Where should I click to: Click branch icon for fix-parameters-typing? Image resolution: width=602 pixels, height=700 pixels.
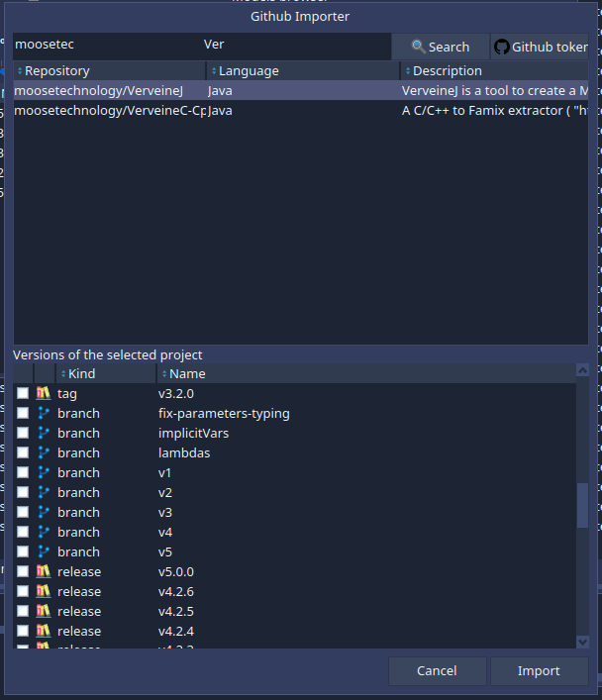(44, 414)
